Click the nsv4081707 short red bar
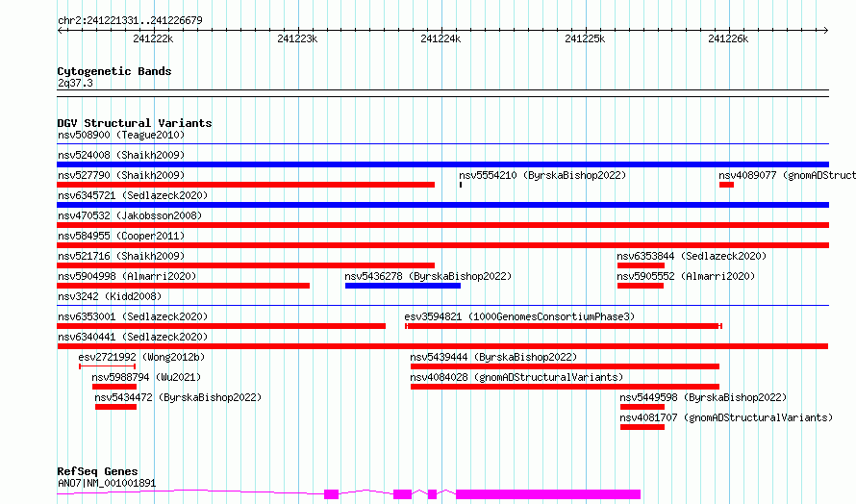Screen dimensions: 856x504 tap(642, 427)
